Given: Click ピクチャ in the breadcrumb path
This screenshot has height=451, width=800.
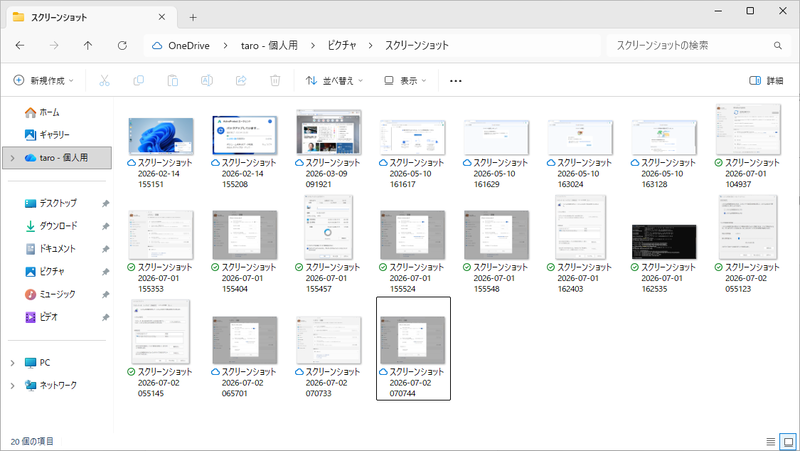Looking at the screenshot, I should tap(341, 45).
